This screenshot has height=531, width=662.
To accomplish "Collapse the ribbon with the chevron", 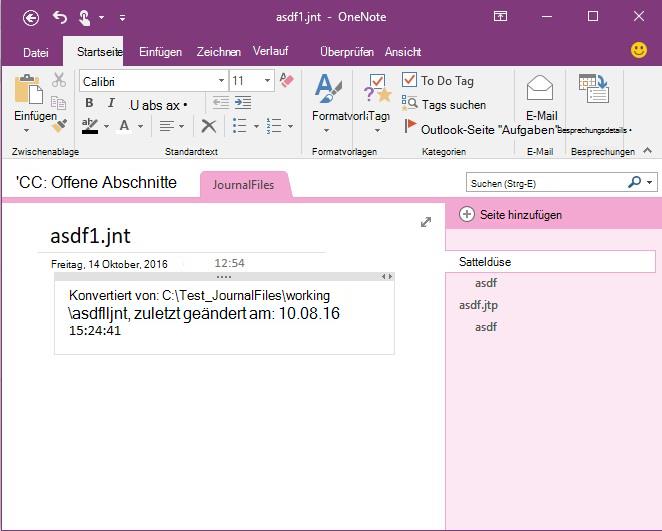I will [648, 150].
